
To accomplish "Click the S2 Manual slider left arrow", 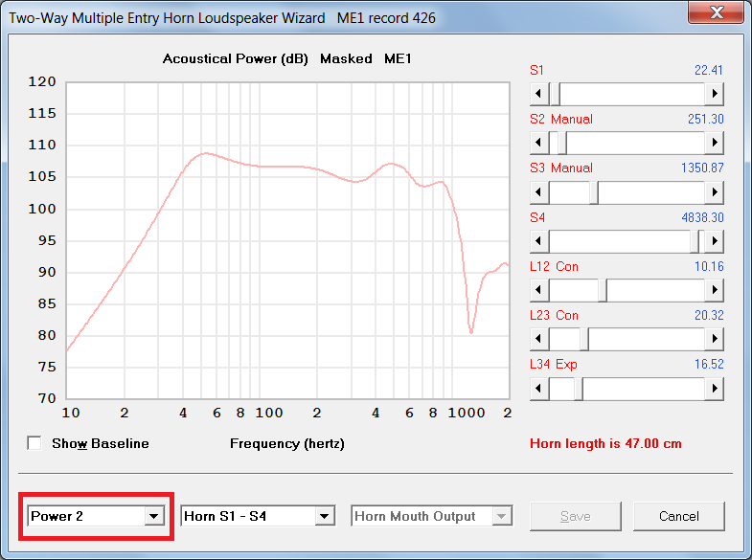I will tap(539, 143).
